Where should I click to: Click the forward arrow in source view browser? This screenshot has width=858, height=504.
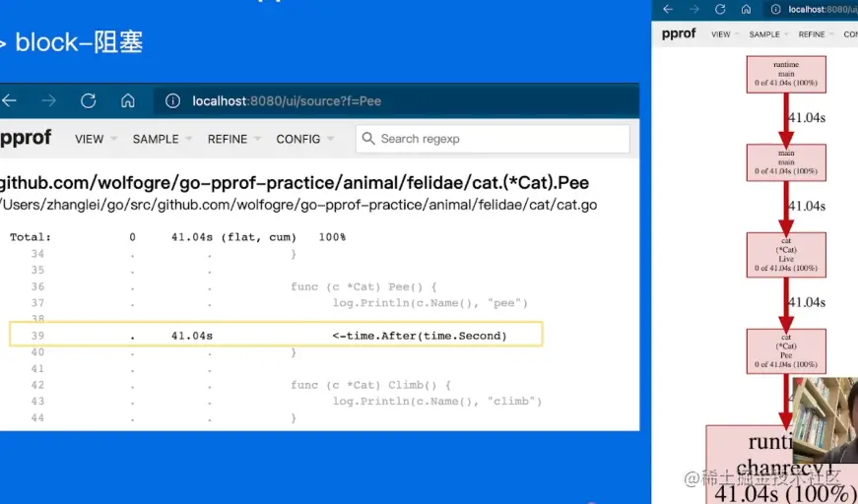pyautogui.click(x=48, y=100)
